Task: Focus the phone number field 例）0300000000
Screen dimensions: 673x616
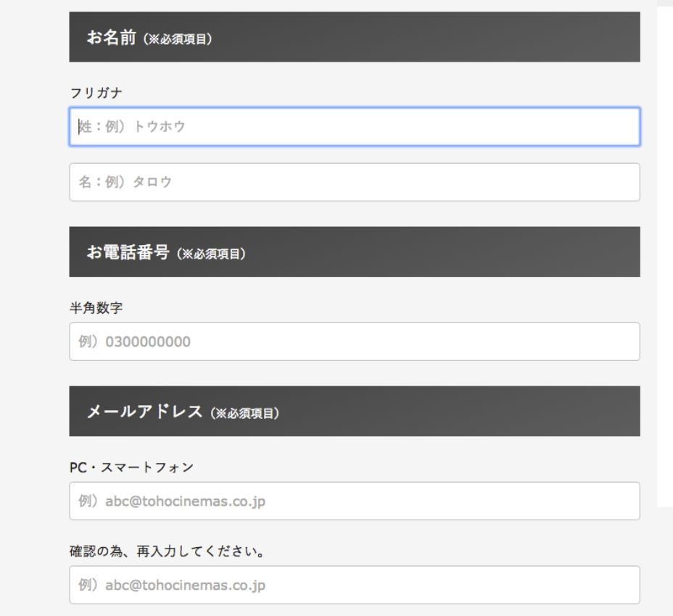Action: [355, 341]
